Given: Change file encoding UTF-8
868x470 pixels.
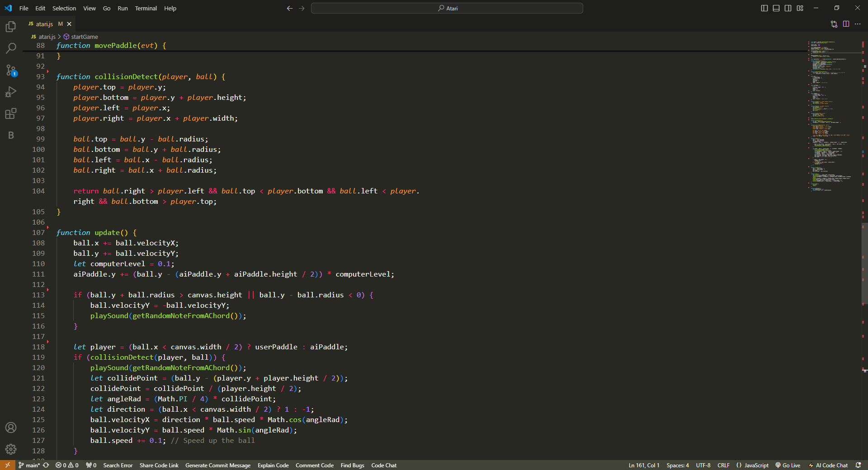Looking at the screenshot, I should [703, 465].
